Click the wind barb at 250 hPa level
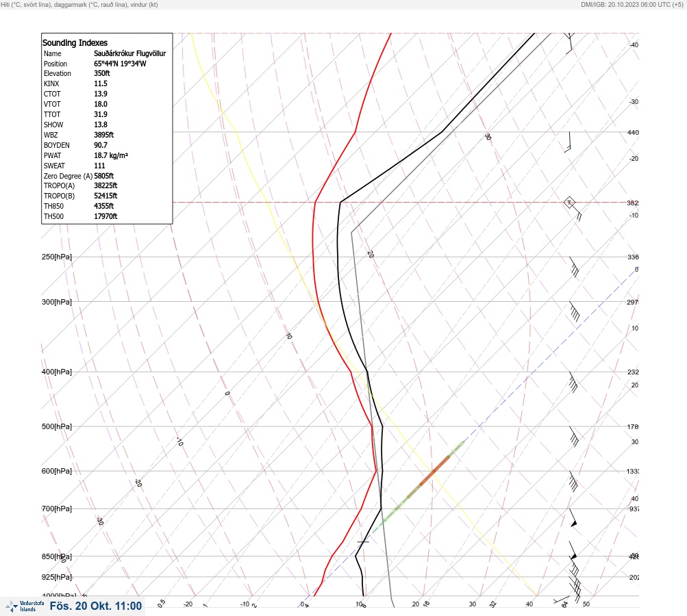This screenshot has height=616, width=687. coord(574,267)
